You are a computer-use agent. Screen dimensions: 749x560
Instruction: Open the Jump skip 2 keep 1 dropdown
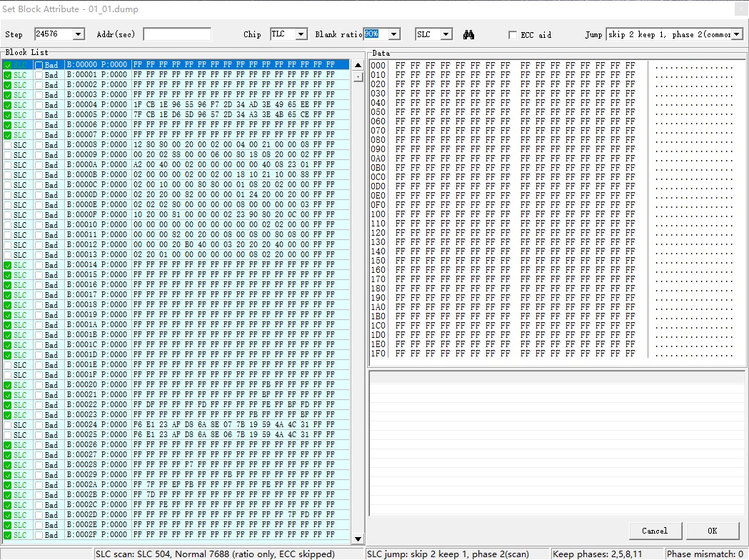point(737,34)
